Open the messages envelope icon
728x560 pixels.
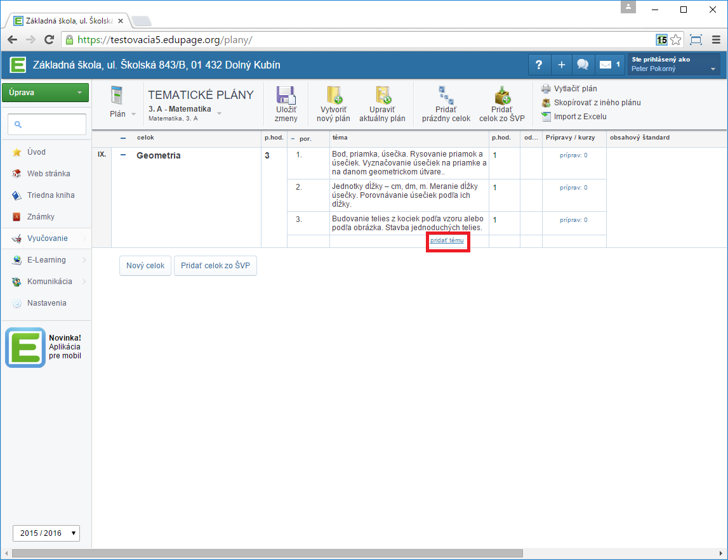pyautogui.click(x=606, y=65)
